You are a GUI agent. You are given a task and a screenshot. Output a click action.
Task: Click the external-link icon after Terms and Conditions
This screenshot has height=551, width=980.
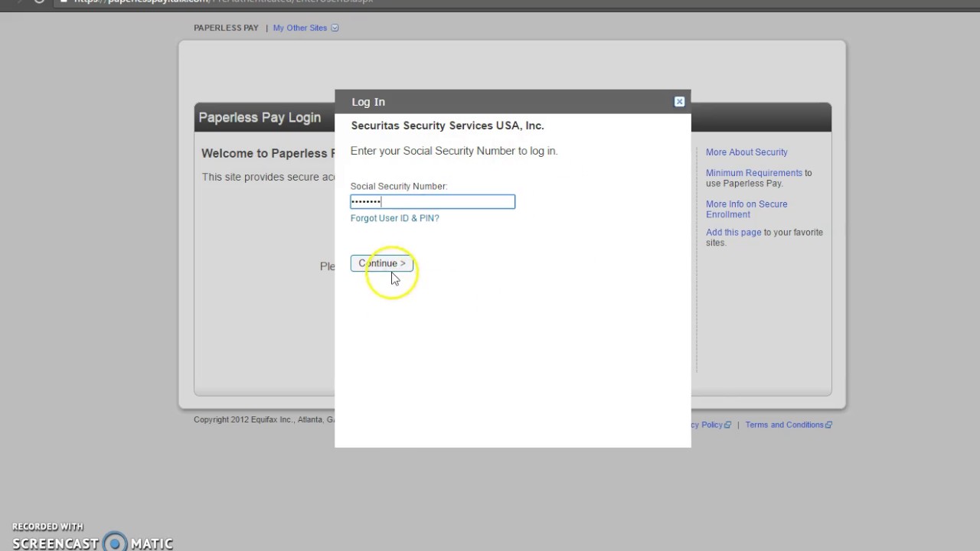(x=828, y=425)
